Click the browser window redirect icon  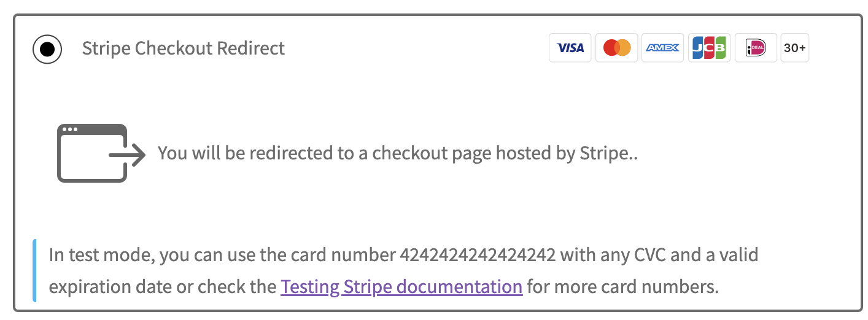click(92, 153)
